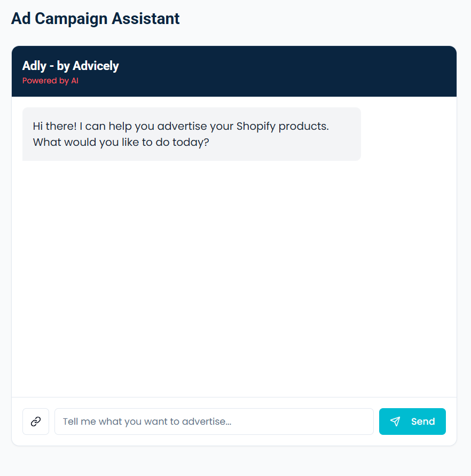The width and height of the screenshot is (471, 476).
Task: Click the word 'Advicely' in the header
Action: click(96, 66)
